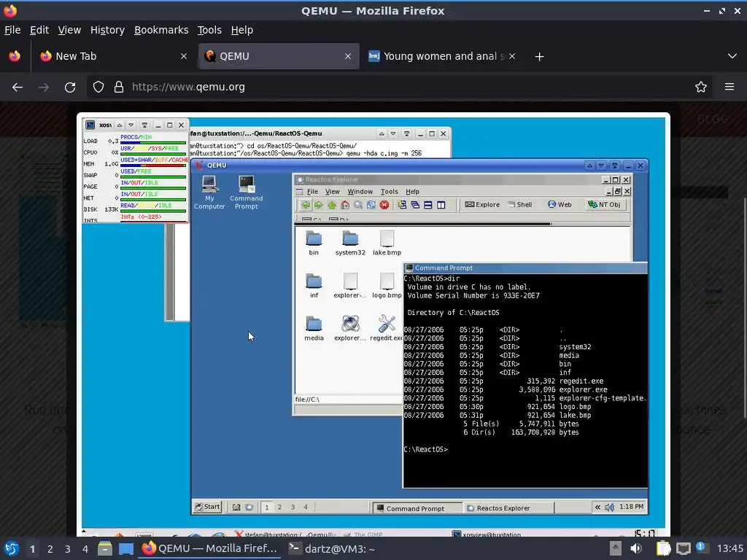The height and width of the screenshot is (560, 747).
Task: Click green forward arrow in Reactos Explorer toolbar
Action: (318, 205)
